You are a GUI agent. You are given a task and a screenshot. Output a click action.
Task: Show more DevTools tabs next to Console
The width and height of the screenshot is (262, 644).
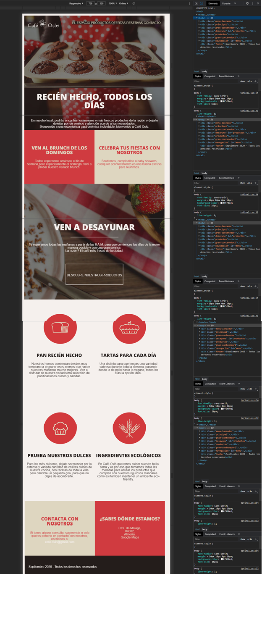click(x=235, y=3)
